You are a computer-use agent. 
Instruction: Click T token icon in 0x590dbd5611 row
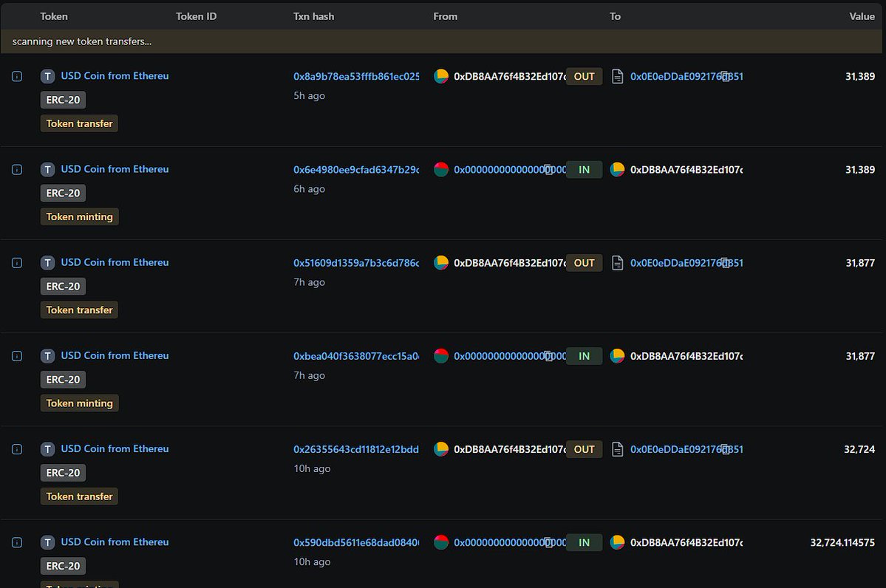(47, 542)
